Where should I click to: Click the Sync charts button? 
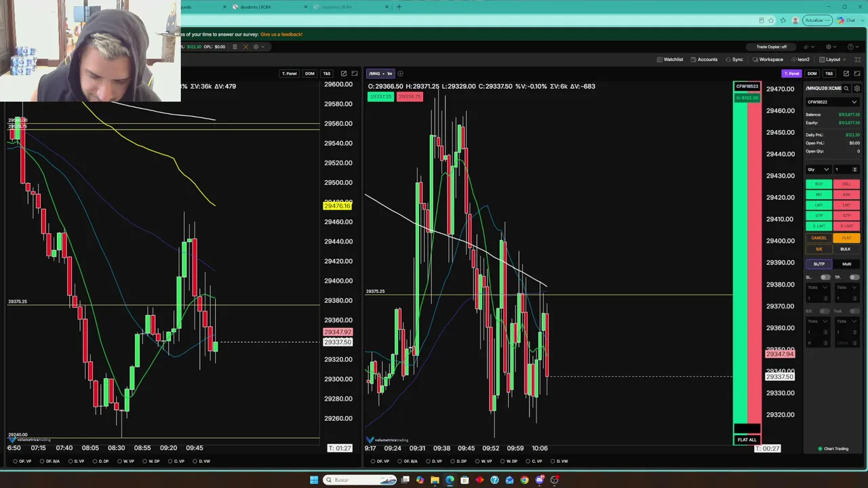click(734, 60)
